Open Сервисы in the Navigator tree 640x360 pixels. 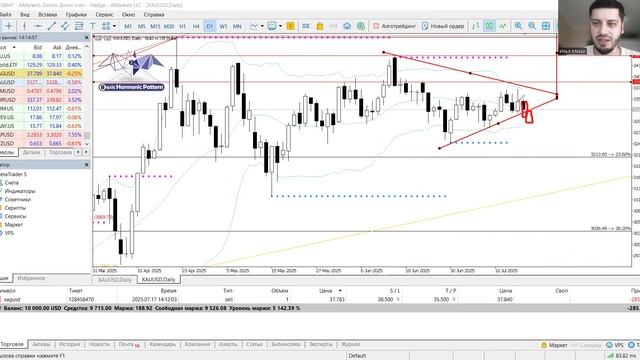(x=15, y=216)
